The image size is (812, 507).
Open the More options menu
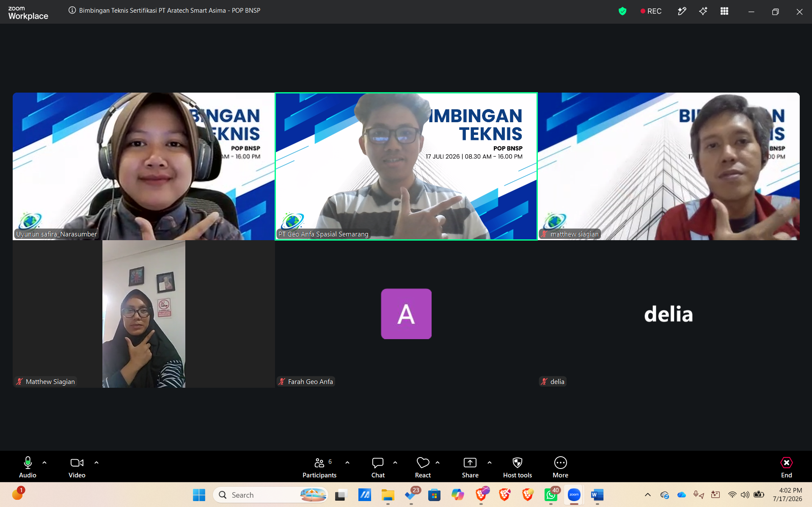[560, 467]
